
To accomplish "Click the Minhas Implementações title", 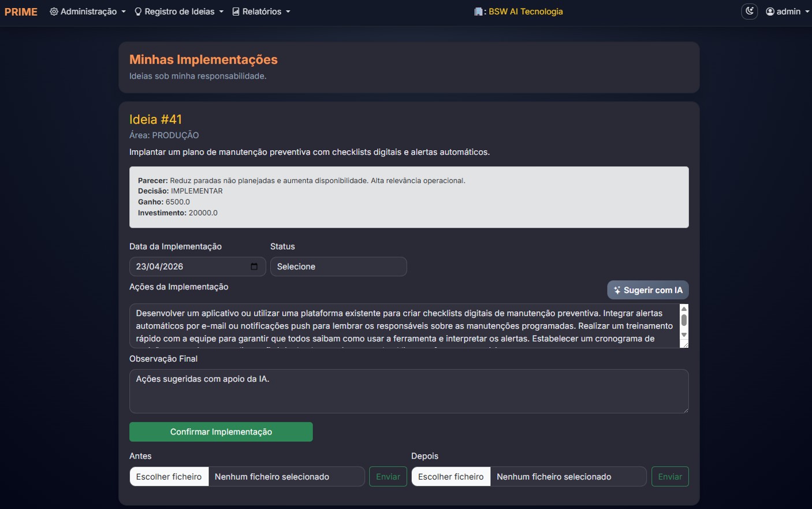I will (x=203, y=60).
